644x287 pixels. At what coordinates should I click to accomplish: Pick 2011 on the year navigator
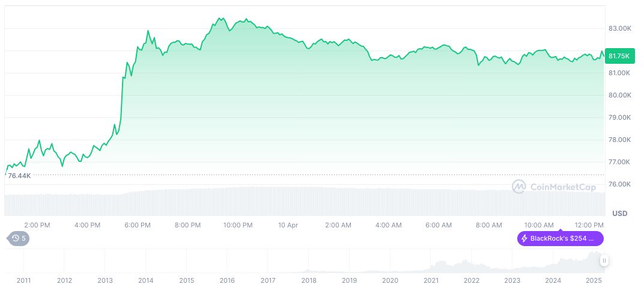point(23,280)
